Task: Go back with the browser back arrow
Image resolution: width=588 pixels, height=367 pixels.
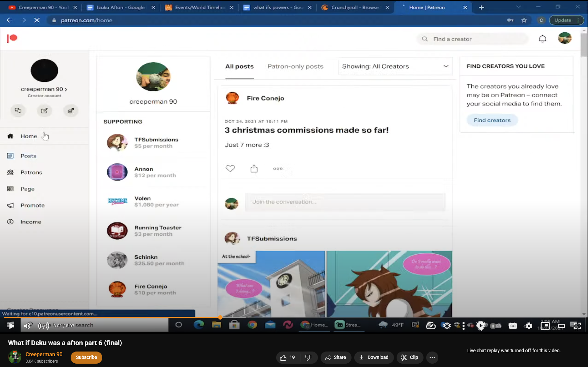Action: (9, 20)
